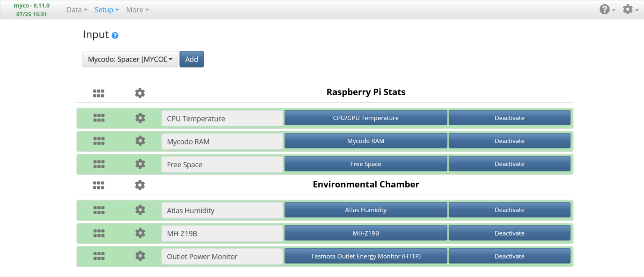Click the Add button

pos(192,60)
